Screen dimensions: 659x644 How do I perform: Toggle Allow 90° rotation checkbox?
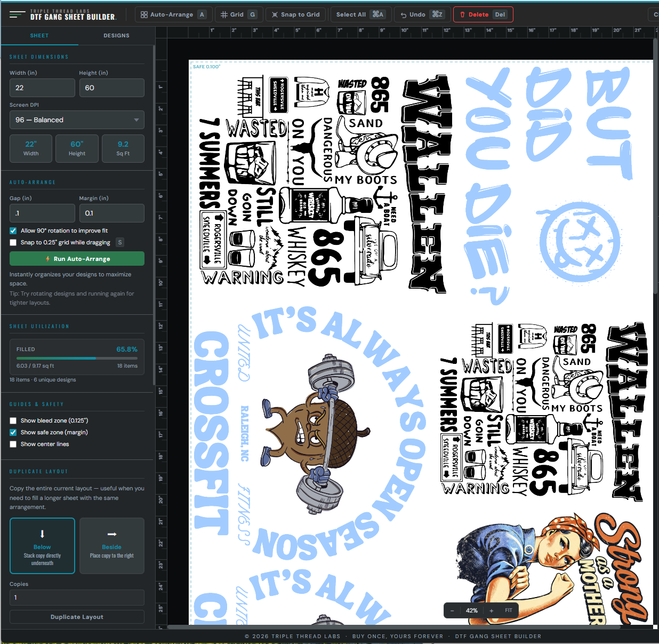pos(13,230)
